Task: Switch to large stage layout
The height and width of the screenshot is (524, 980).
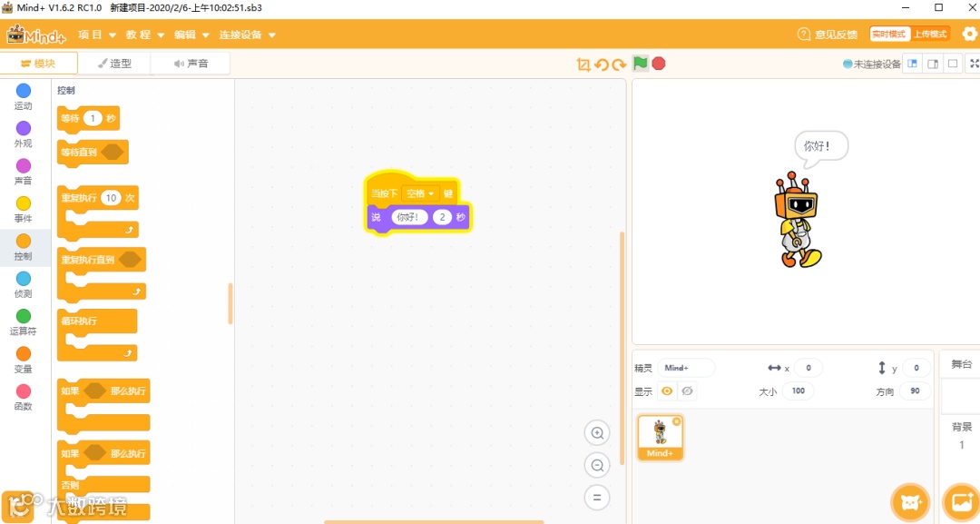Action: click(953, 64)
